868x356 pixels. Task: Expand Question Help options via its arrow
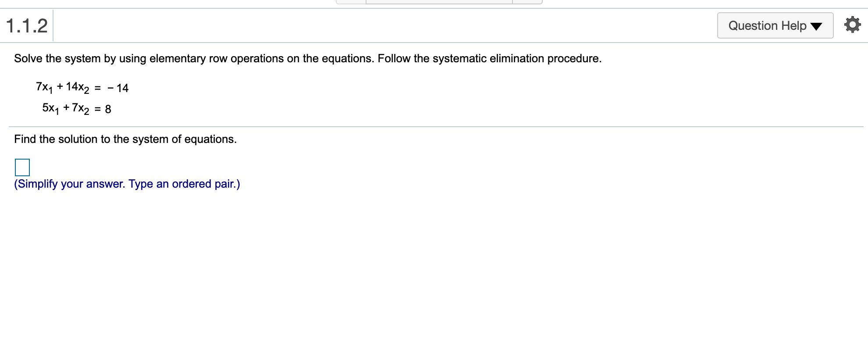[817, 26]
